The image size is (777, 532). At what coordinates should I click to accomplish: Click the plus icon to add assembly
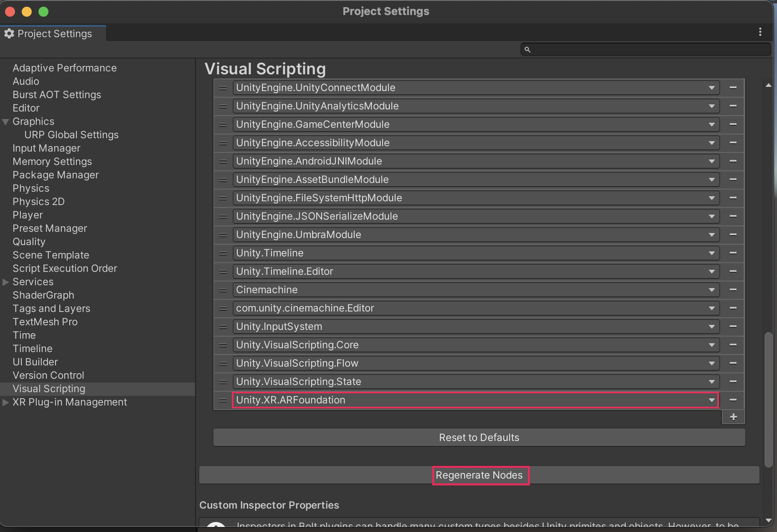click(x=733, y=417)
